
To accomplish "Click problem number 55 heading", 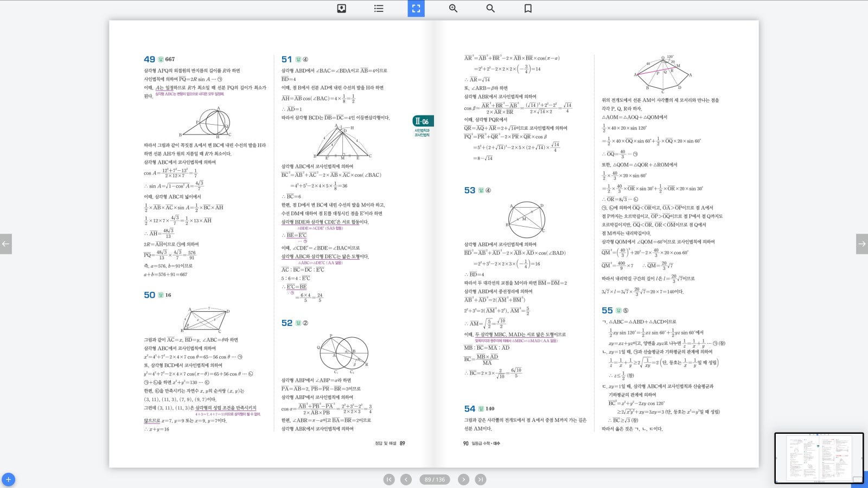I will (607, 311).
